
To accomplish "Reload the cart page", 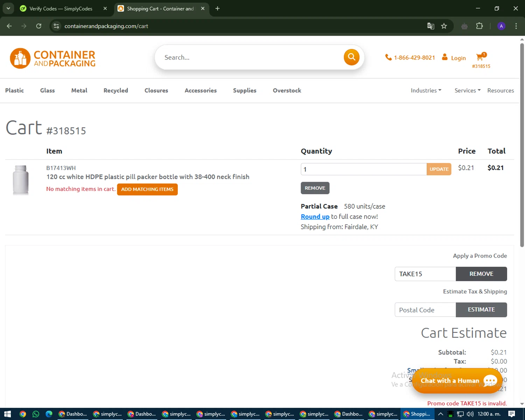I will coord(38,26).
